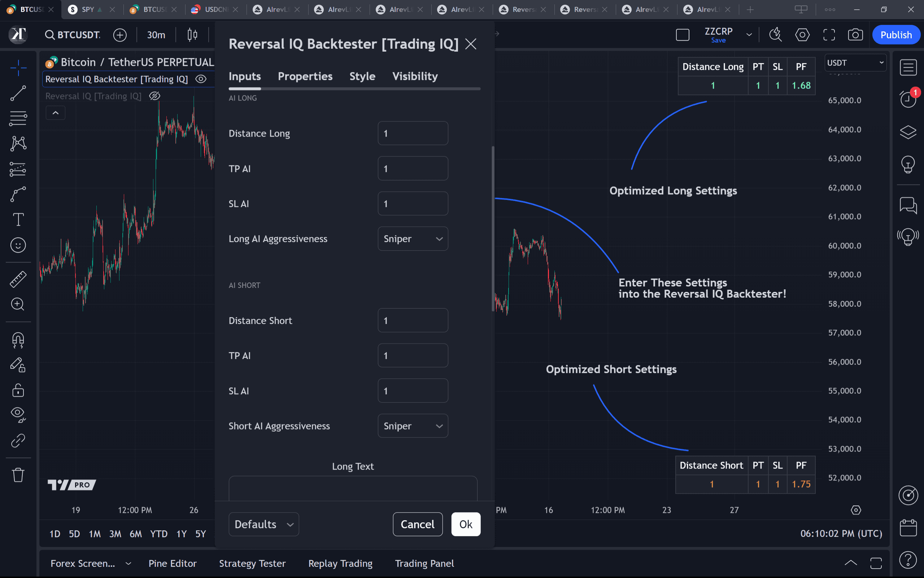Open the Short AI Aggressiveness dropdown

pos(413,426)
